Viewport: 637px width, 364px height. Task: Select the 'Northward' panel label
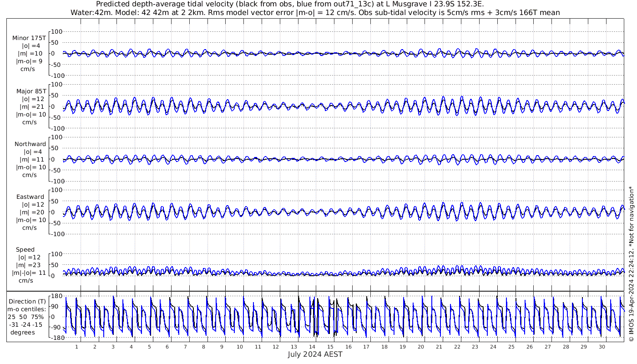point(30,144)
